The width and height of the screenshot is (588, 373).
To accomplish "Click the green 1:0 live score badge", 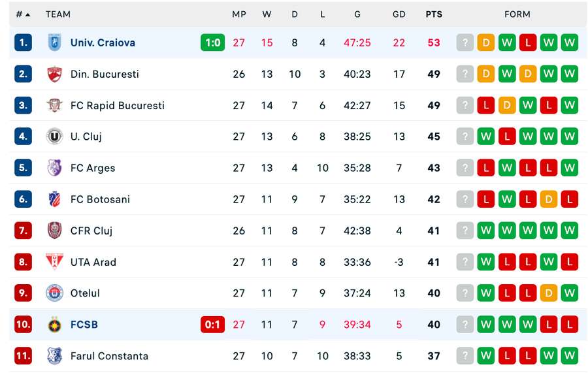I will click(212, 42).
